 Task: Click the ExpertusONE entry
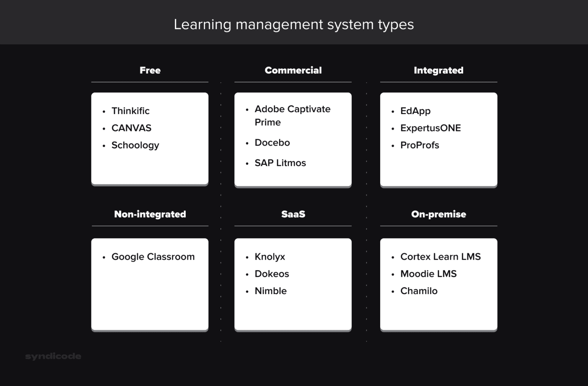431,128
